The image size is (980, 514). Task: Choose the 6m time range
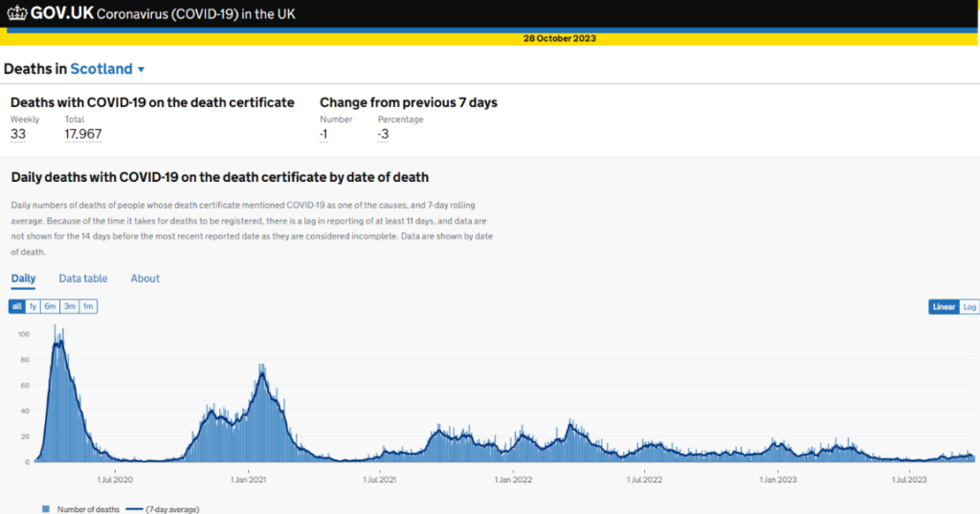coord(50,306)
